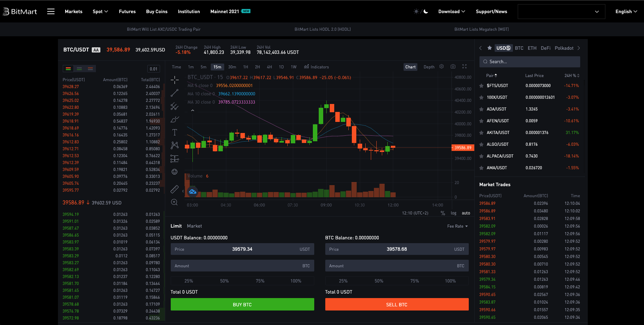Open the chart settings gear
Viewport: 644px width, 325px height.
click(442, 66)
